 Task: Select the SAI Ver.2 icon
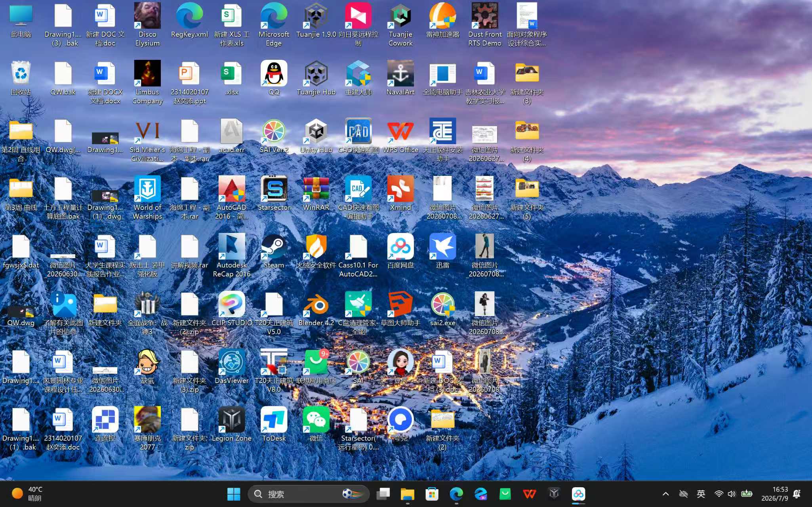(274, 135)
